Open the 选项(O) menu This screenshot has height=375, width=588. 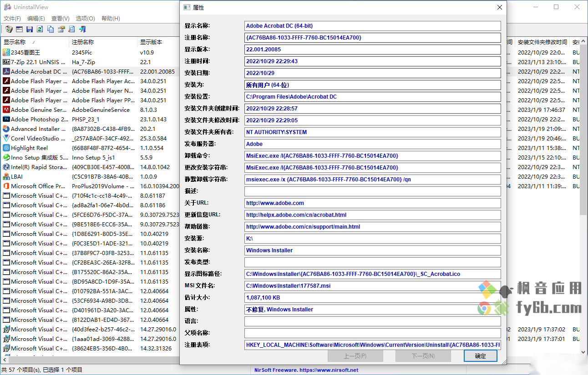pyautogui.click(x=86, y=19)
